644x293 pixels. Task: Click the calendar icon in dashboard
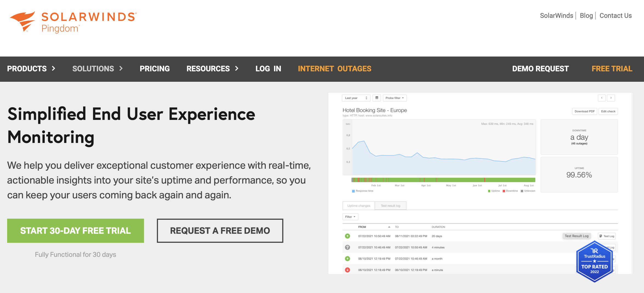[x=377, y=98]
